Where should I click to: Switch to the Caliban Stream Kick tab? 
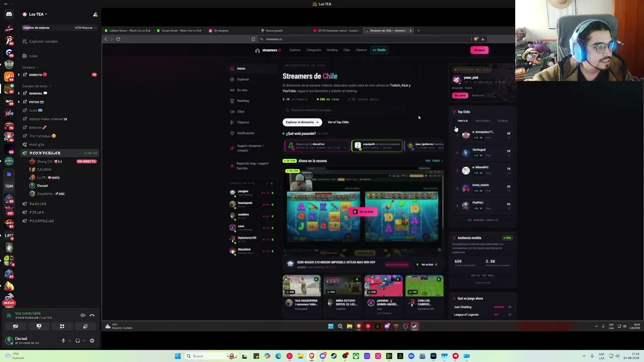click(128, 31)
